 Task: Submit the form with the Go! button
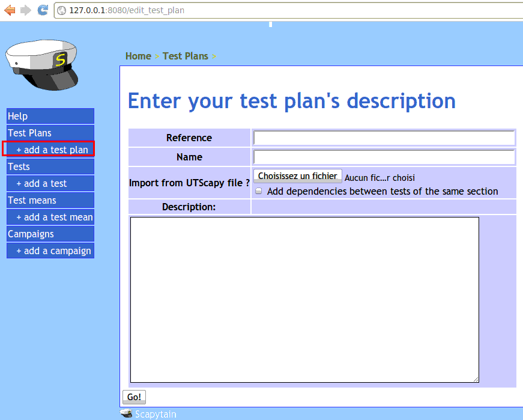[134, 397]
